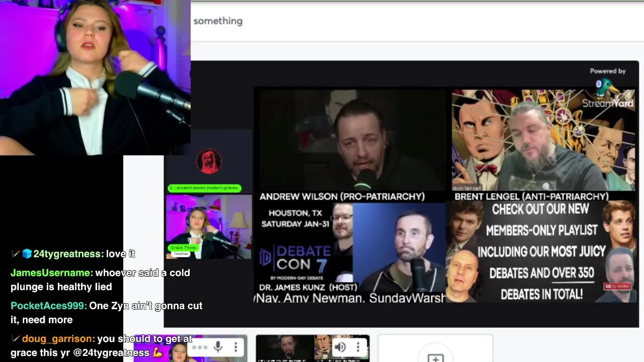This screenshot has width=644, height=362.
Task: Click the flexed bicep emoji in chat
Action: click(157, 352)
